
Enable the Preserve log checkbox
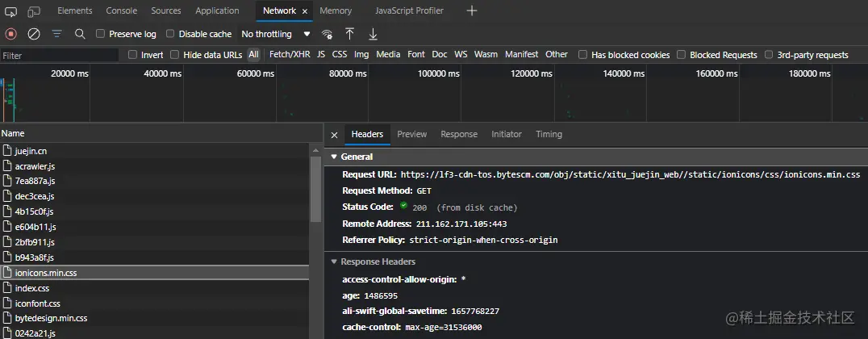100,34
